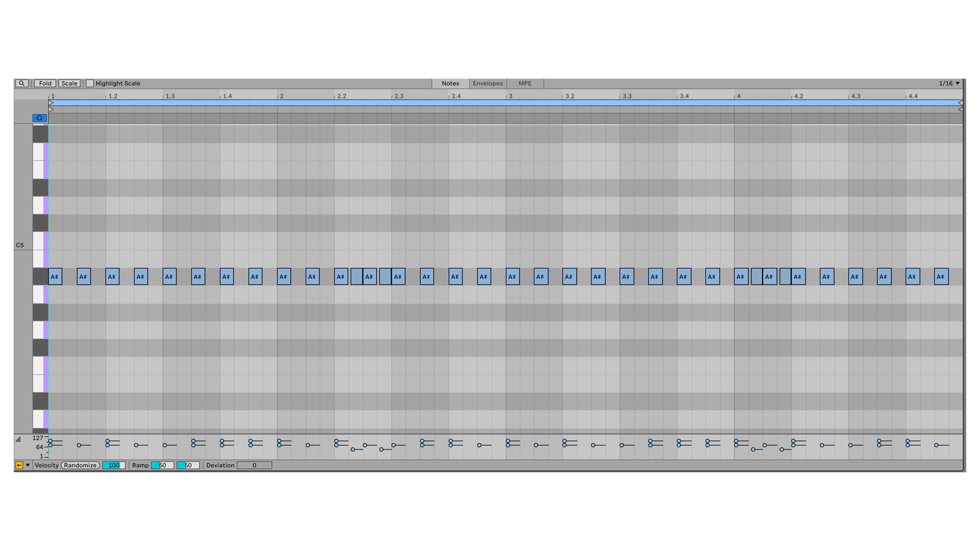Screen dimensions: 980x551
Task: Click the velocity lane bars icon
Action: pos(18,439)
